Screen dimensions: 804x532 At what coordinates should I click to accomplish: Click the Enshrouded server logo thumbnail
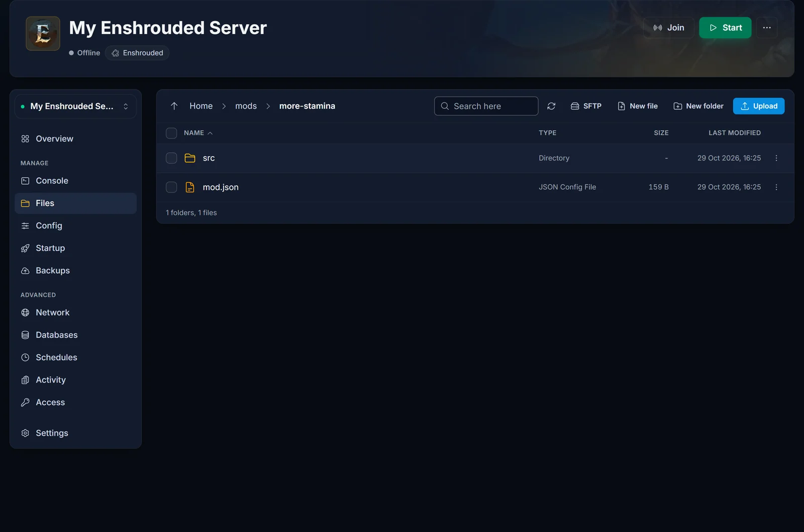coord(43,33)
